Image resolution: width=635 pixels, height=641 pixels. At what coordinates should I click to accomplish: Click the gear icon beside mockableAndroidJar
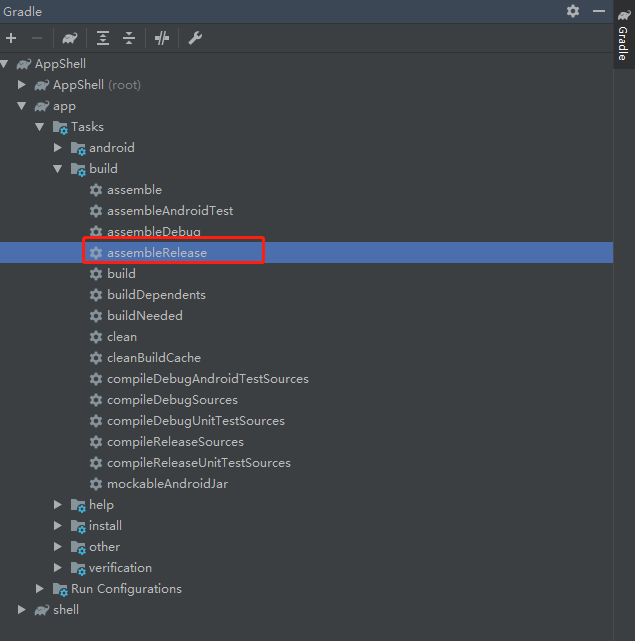[x=96, y=484]
